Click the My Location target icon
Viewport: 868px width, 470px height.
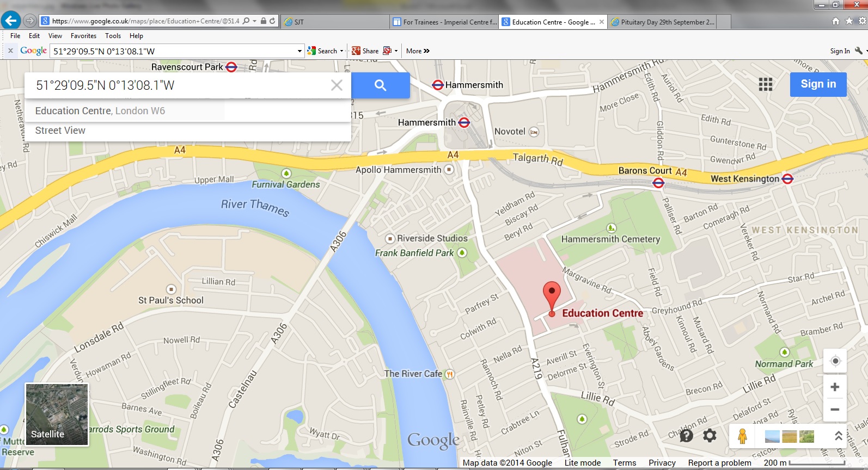click(835, 361)
